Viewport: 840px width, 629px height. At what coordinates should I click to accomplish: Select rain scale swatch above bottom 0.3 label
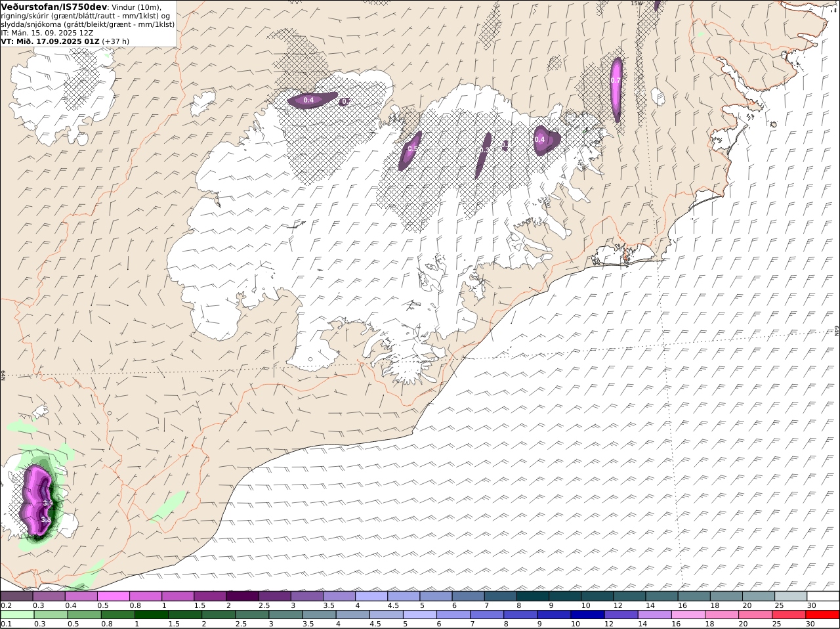click(51, 615)
